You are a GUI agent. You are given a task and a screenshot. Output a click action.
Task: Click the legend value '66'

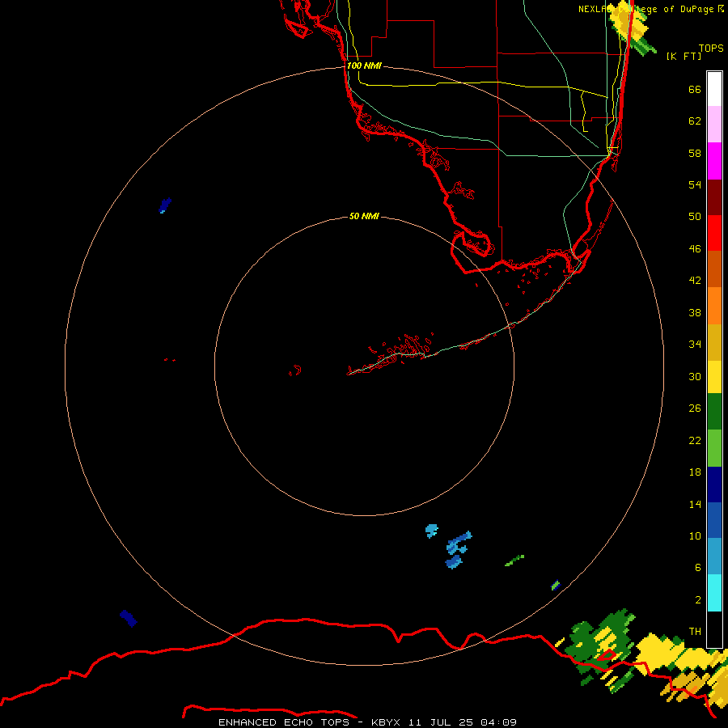695,89
